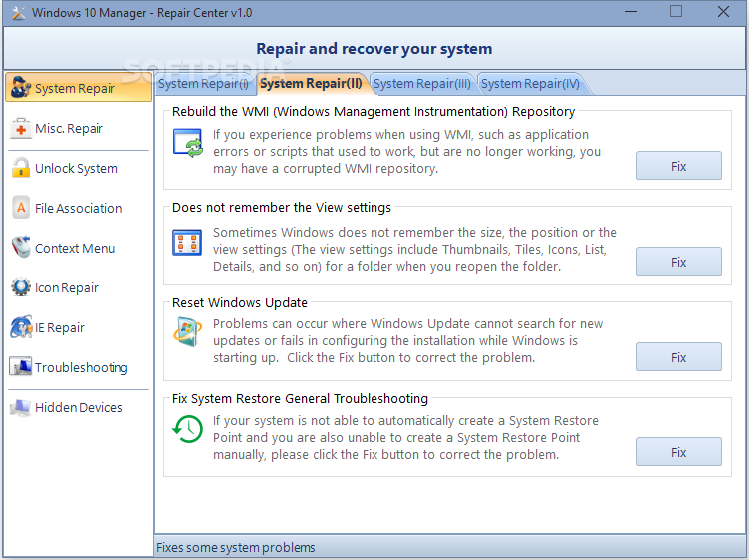The height and width of the screenshot is (560, 749).
Task: Select the Context Menu label
Action: click(x=75, y=249)
